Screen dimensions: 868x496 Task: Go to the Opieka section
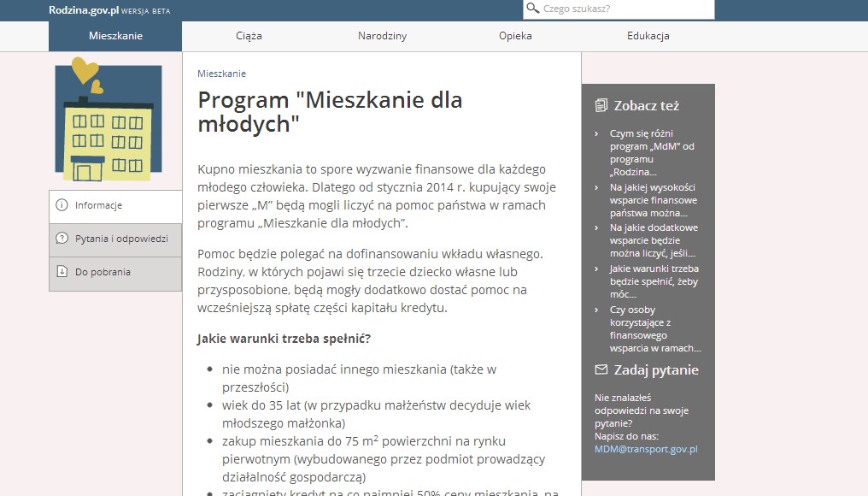tap(515, 36)
